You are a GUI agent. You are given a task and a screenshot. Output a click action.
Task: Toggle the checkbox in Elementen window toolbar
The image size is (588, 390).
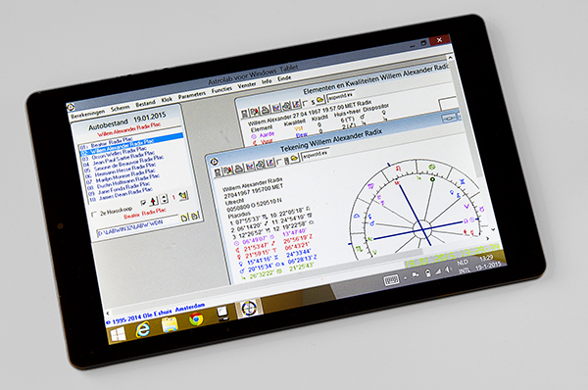tap(305, 103)
